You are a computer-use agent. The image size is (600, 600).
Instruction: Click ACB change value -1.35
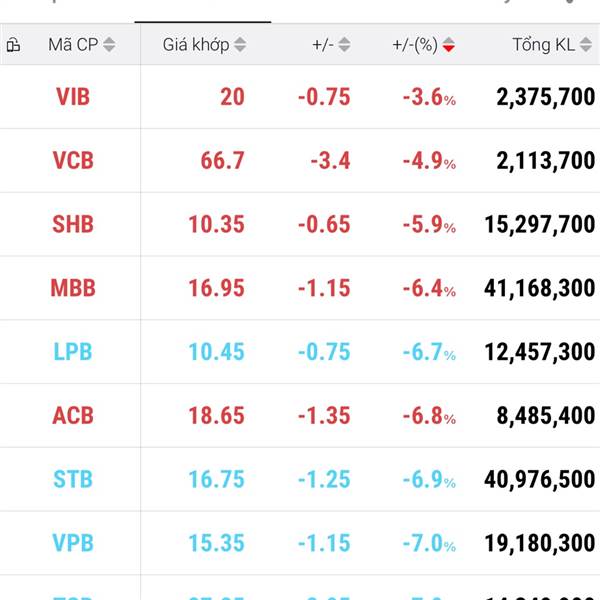(324, 416)
